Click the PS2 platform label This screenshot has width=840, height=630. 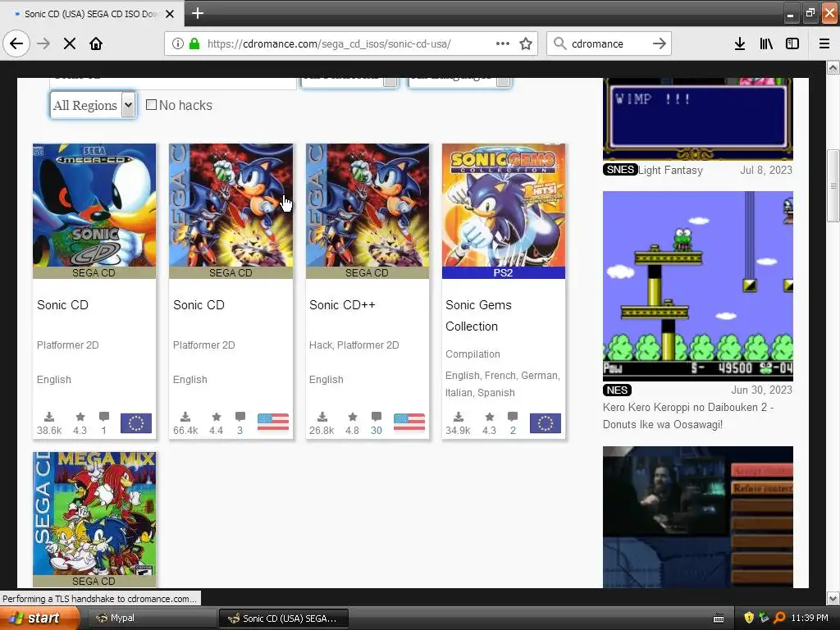[503, 272]
